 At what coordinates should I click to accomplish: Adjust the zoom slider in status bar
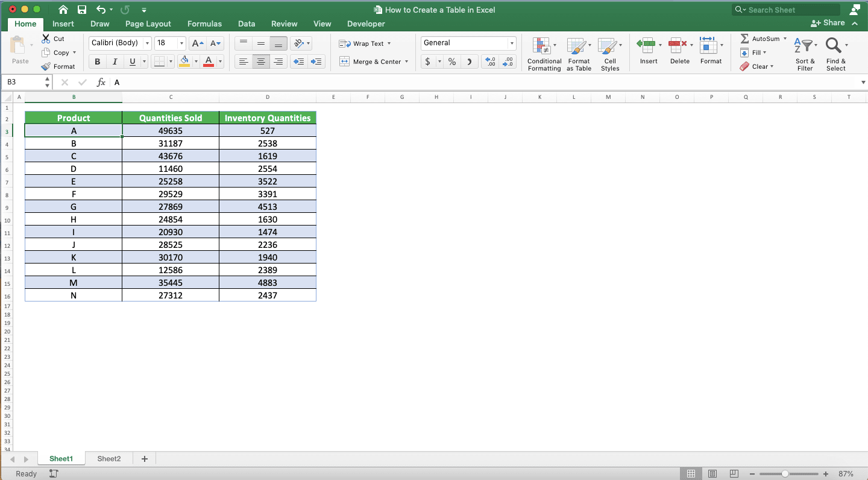pos(785,474)
